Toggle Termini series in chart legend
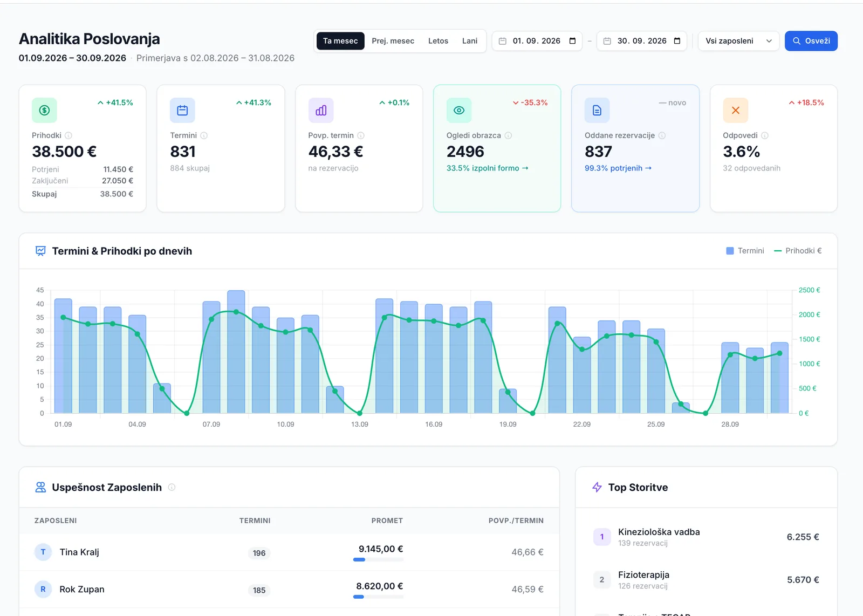The height and width of the screenshot is (616, 863). point(745,251)
